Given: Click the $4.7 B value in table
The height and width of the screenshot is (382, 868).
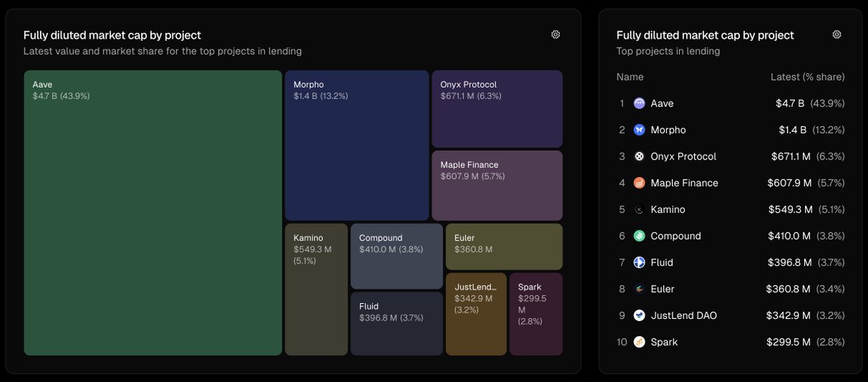Looking at the screenshot, I should 791,103.
